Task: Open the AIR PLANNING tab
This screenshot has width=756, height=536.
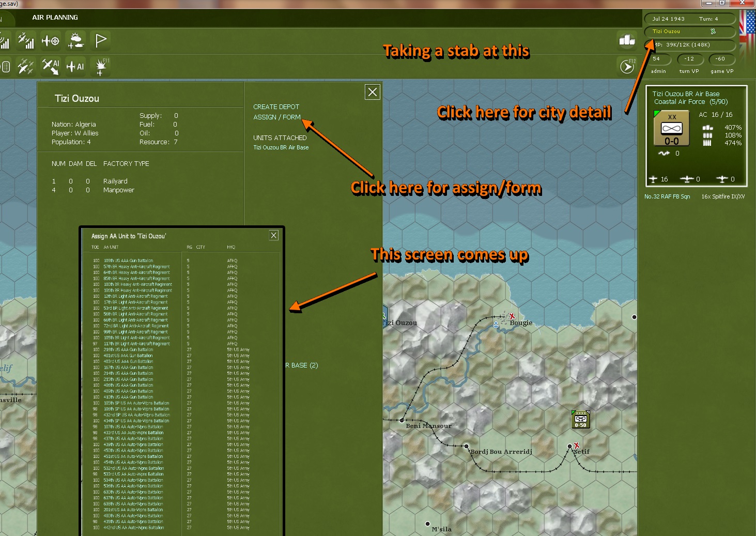Action: pyautogui.click(x=55, y=18)
